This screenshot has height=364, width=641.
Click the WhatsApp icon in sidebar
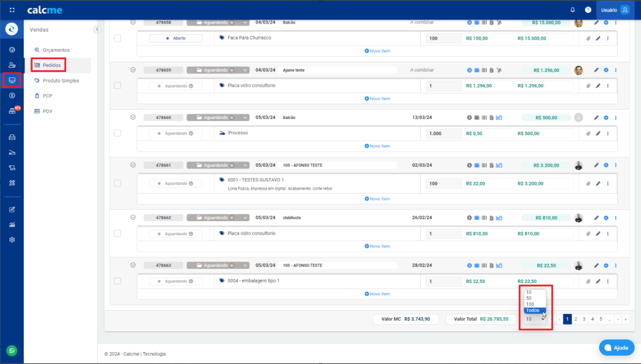(12, 351)
